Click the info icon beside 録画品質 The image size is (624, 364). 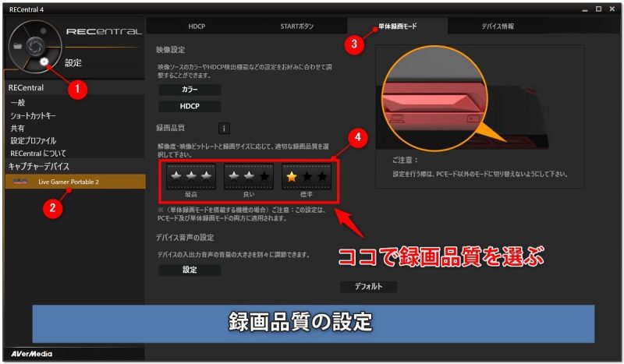click(224, 128)
